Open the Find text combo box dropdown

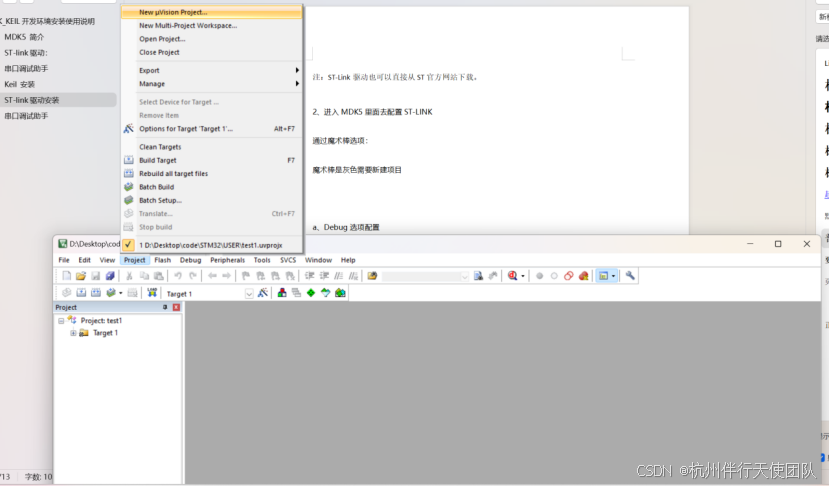tap(465, 276)
